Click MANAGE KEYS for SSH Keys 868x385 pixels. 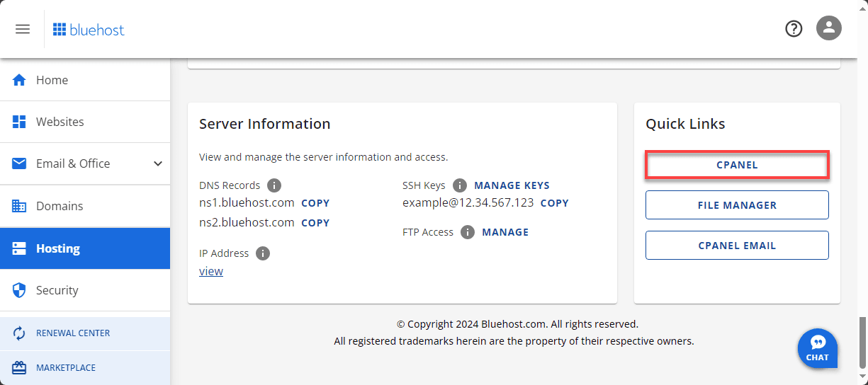click(512, 185)
